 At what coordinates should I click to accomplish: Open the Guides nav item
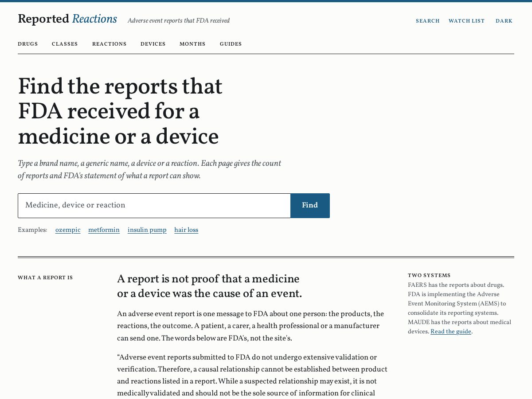[231, 44]
